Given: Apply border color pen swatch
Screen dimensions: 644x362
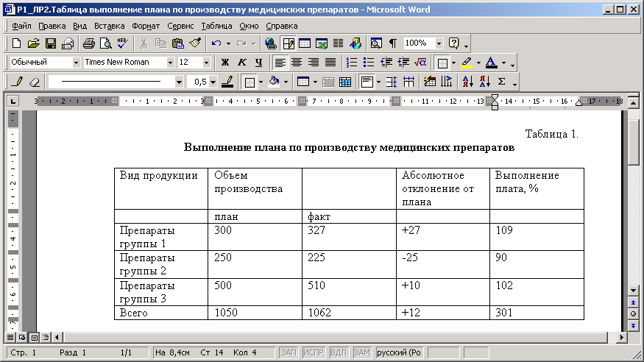Looking at the screenshot, I should (227, 82).
